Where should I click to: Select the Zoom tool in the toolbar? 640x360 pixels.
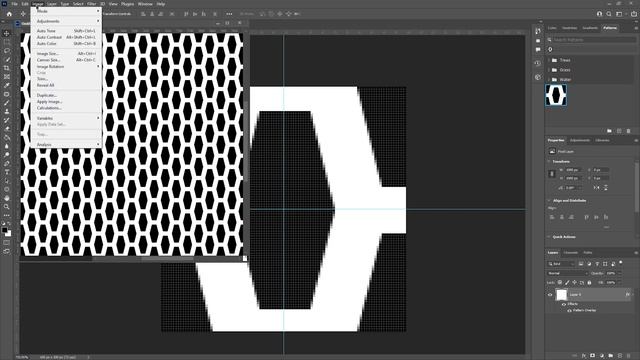[7, 207]
